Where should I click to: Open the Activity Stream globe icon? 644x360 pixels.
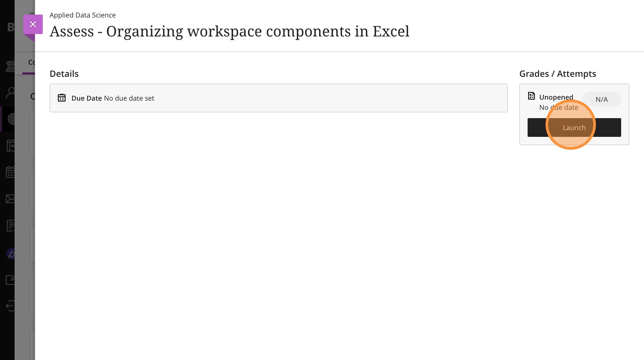click(11, 119)
